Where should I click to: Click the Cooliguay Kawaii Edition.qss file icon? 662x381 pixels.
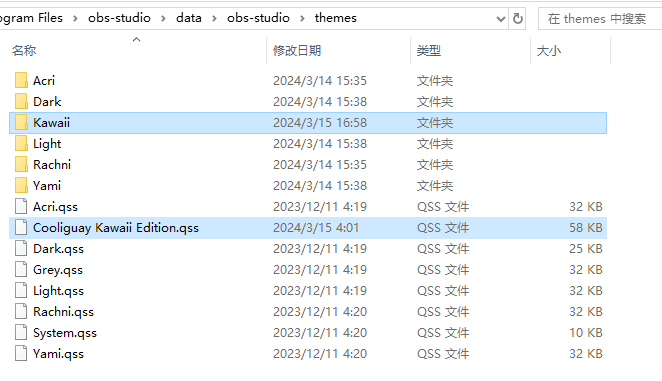tap(21, 228)
